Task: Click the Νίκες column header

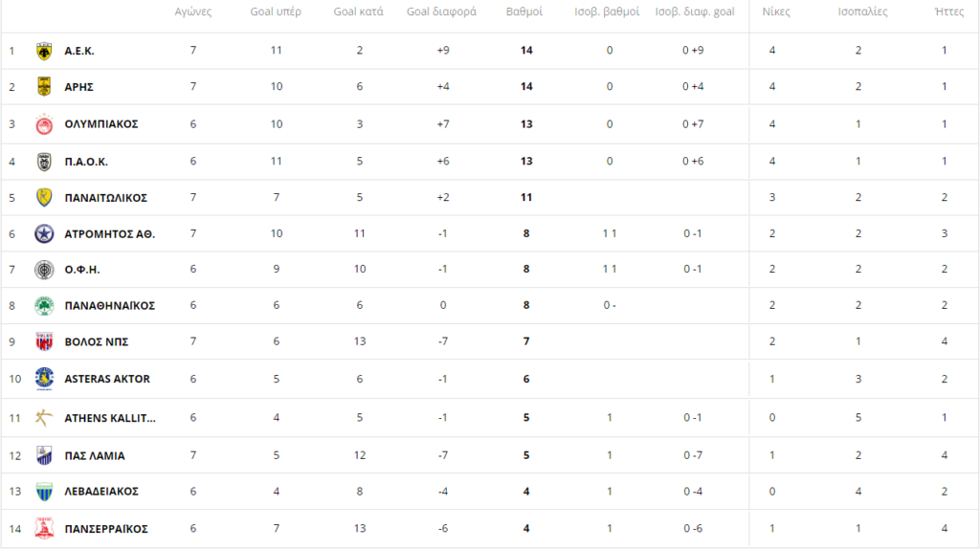Action: tap(775, 11)
